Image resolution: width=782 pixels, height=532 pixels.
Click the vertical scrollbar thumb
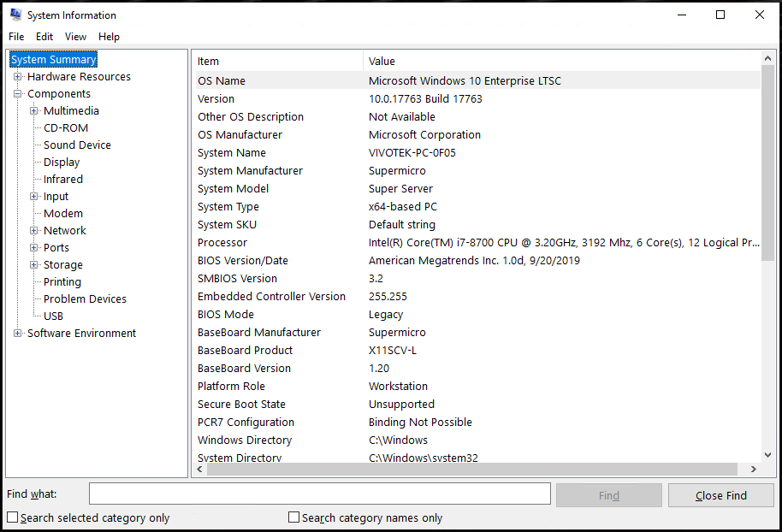(767, 163)
